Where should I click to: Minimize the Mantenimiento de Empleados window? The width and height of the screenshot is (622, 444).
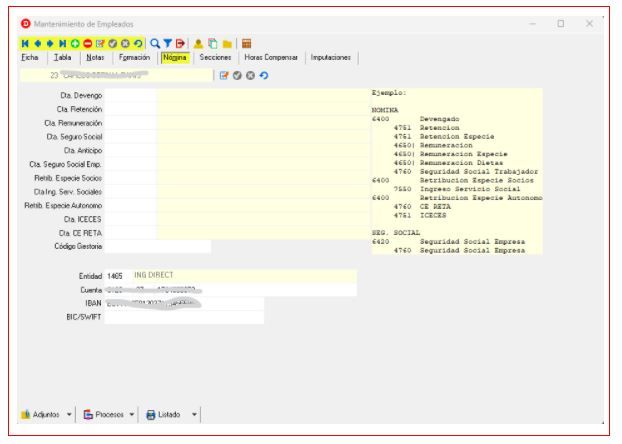pyautogui.click(x=532, y=24)
